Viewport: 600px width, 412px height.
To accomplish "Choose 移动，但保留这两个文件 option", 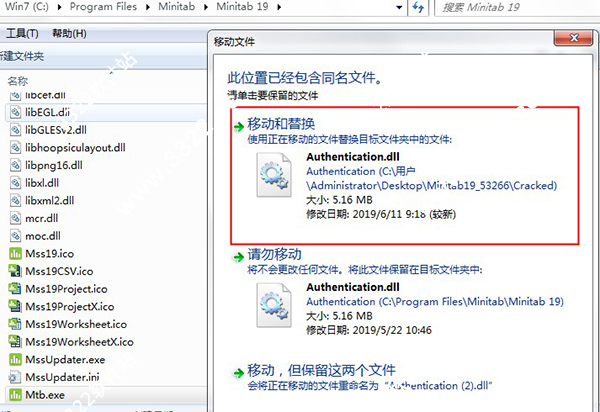I will click(x=321, y=370).
